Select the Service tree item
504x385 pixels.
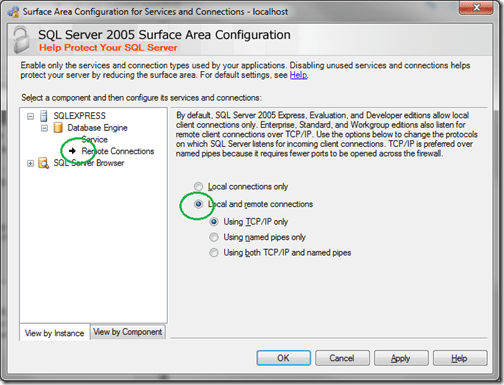pos(95,139)
